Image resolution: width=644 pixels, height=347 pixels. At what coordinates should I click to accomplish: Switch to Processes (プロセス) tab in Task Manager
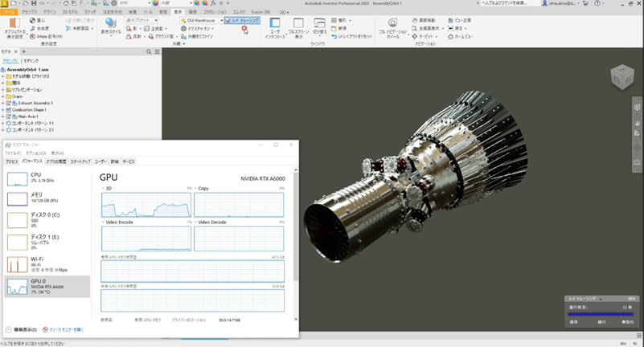[x=11, y=161]
